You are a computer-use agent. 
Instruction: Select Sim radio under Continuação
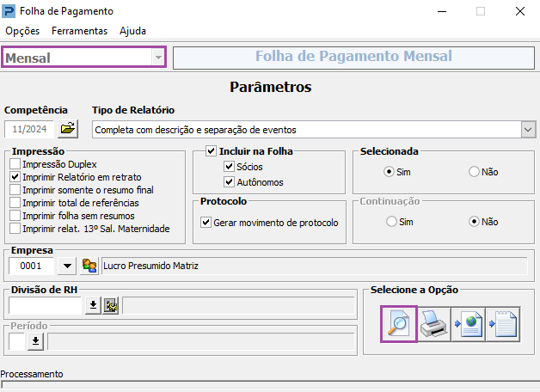(x=391, y=221)
